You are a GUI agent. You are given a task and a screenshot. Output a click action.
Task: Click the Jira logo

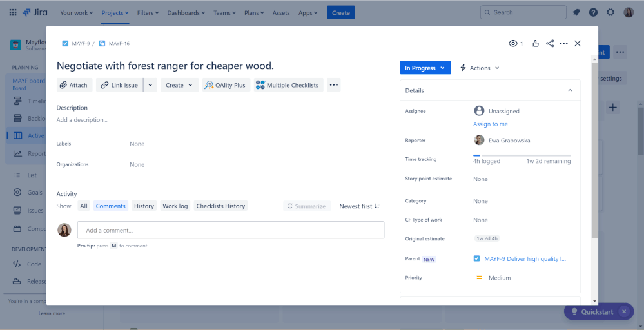pyautogui.click(x=35, y=12)
